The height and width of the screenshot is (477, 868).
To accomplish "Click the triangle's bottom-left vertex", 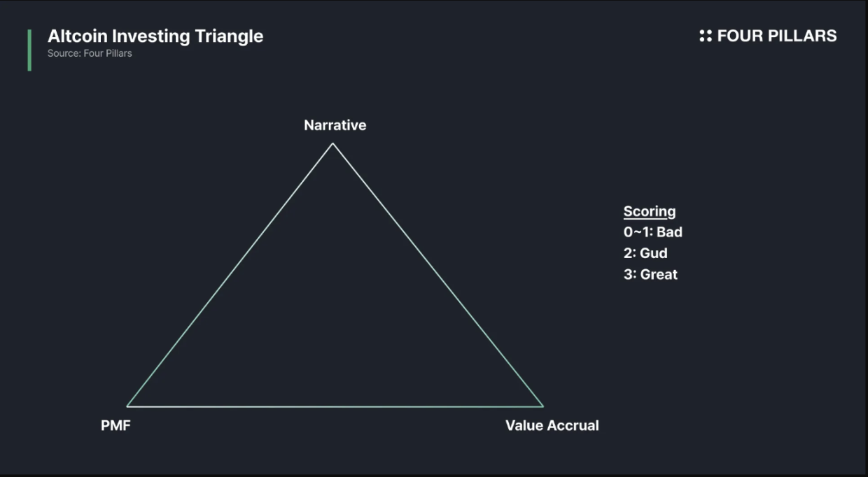I will point(128,406).
